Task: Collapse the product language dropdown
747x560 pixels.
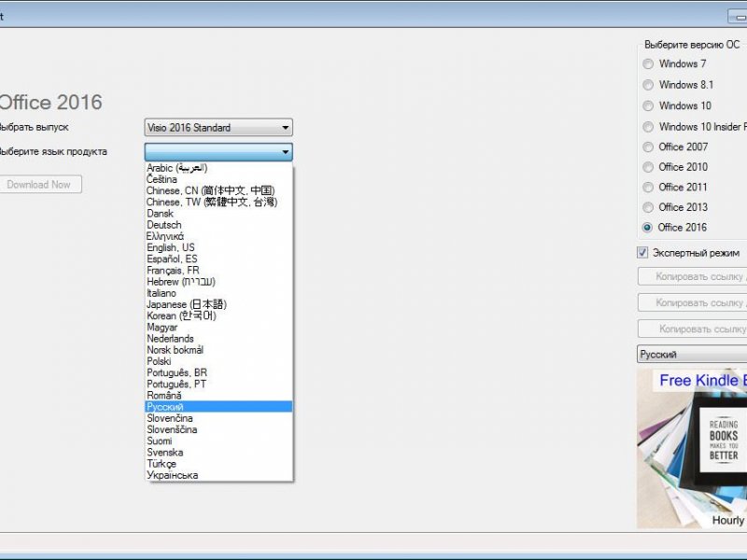Action: coord(218,152)
